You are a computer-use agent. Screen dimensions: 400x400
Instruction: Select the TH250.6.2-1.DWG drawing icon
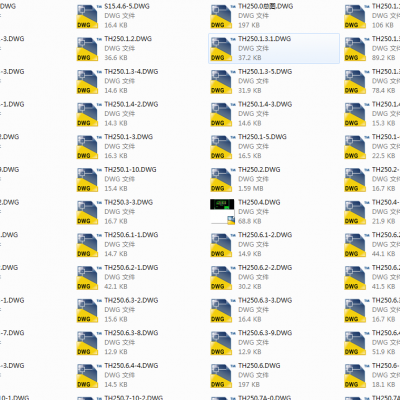point(87,278)
